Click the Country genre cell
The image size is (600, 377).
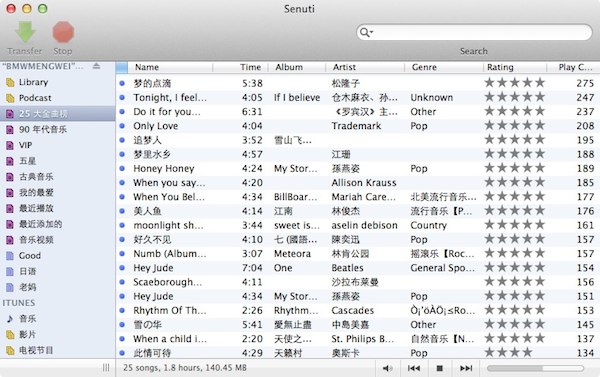coord(429,225)
